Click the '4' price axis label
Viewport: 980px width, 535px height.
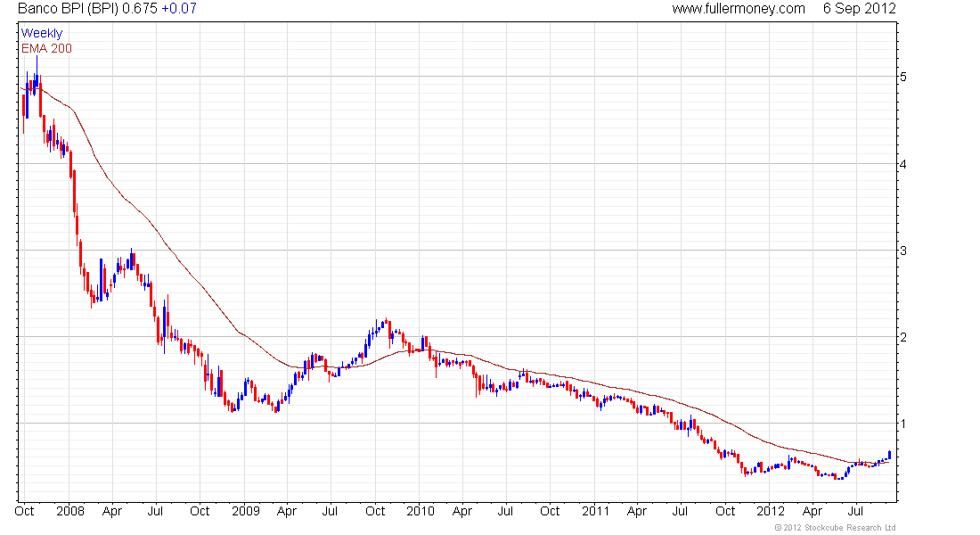[903, 164]
